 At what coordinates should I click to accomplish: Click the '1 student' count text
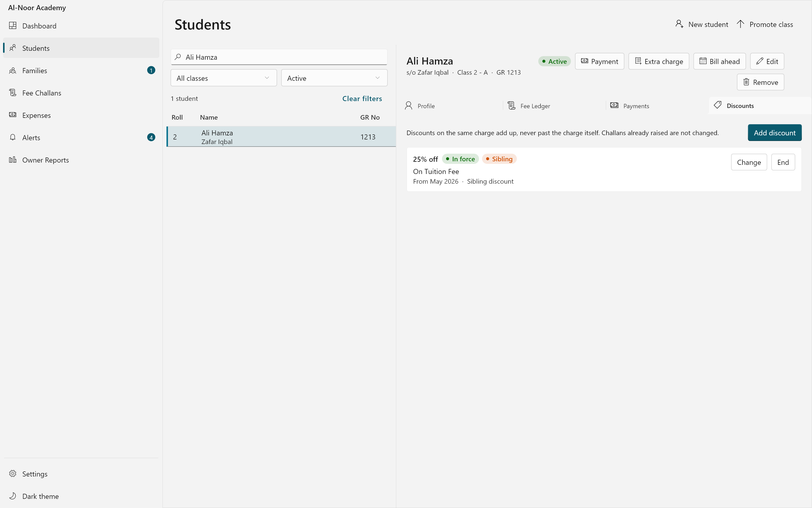click(184, 99)
